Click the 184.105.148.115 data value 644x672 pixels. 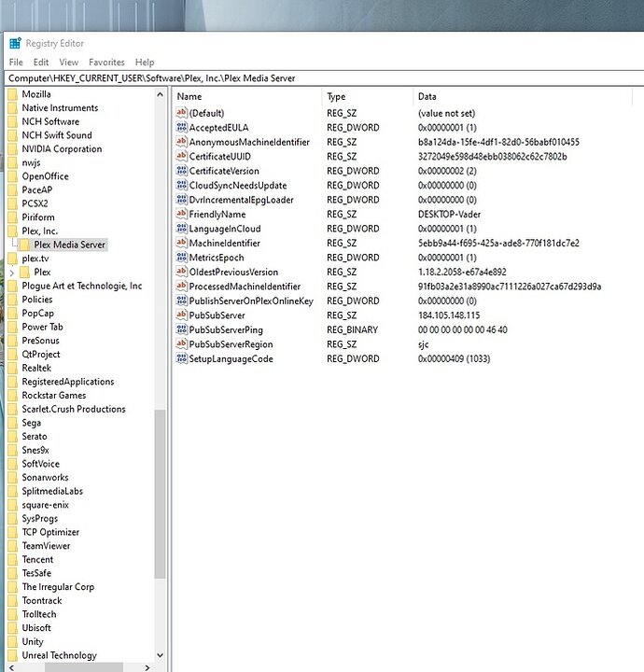(x=449, y=315)
